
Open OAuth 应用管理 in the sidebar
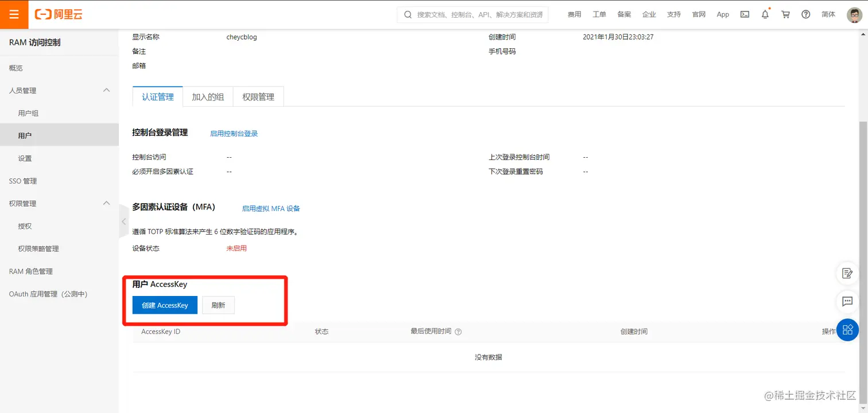[59, 294]
